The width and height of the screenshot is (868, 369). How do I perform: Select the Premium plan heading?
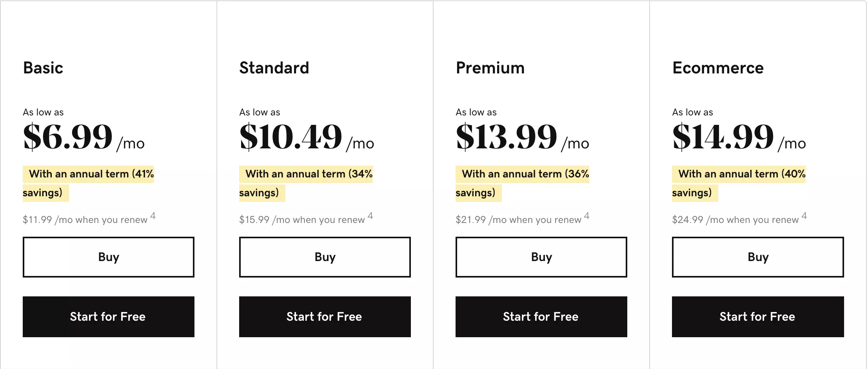[x=490, y=68]
